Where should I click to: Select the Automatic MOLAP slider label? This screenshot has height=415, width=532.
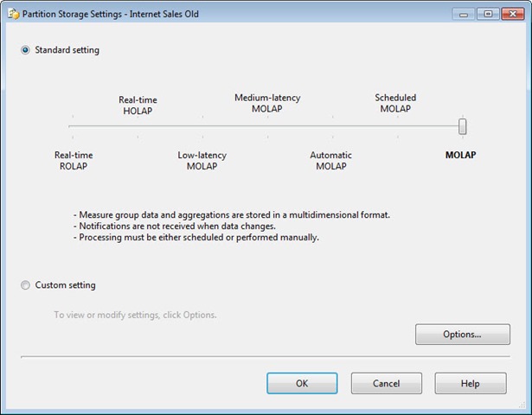pyautogui.click(x=331, y=161)
